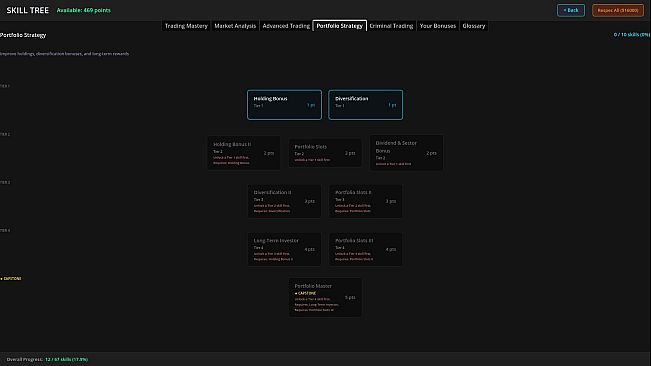The height and width of the screenshot is (366, 651).
Task: Select the Advanced Trading tab
Action: coord(286,26)
